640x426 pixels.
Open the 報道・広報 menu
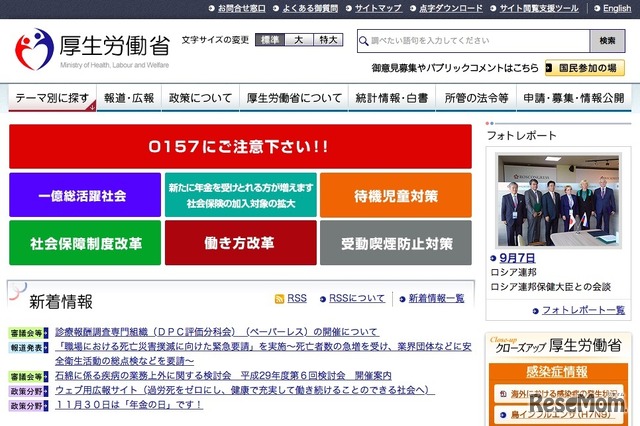point(129,98)
